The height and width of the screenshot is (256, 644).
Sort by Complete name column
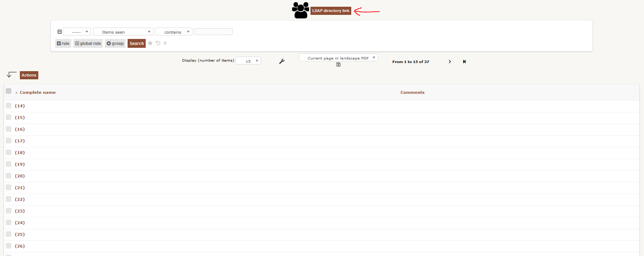click(38, 92)
